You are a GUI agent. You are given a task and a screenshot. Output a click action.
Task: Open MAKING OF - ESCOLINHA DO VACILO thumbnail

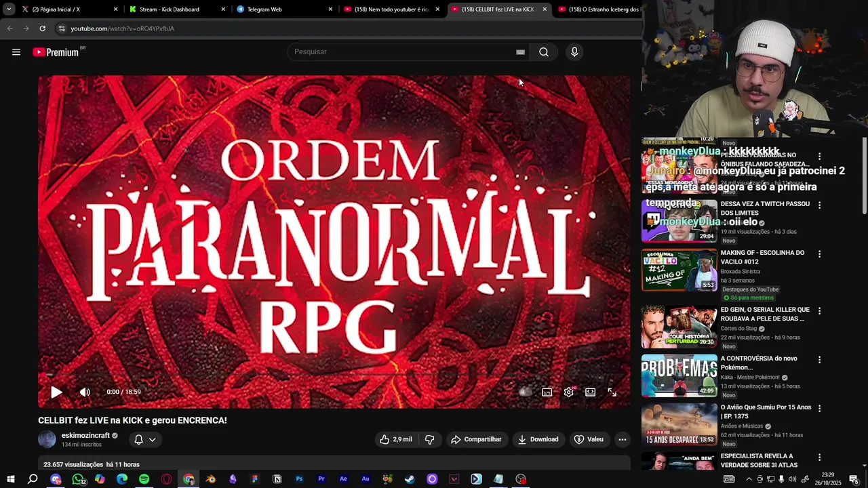point(679,270)
